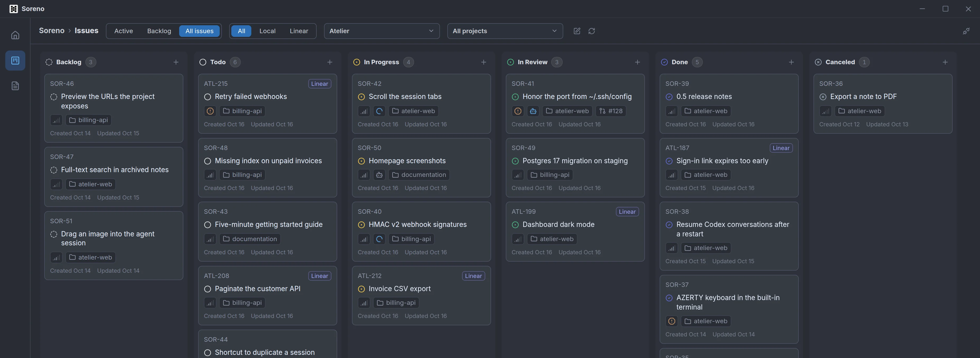Filter by Local source tab

267,31
